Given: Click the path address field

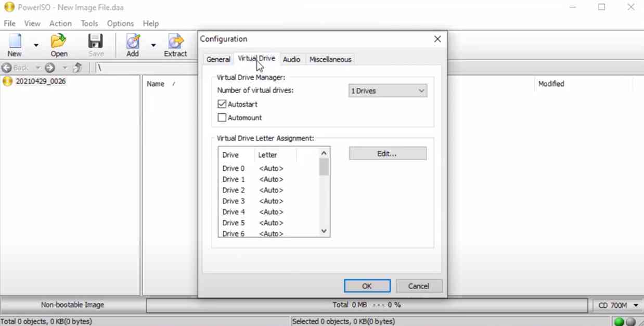Looking at the screenshot, I should [146, 68].
